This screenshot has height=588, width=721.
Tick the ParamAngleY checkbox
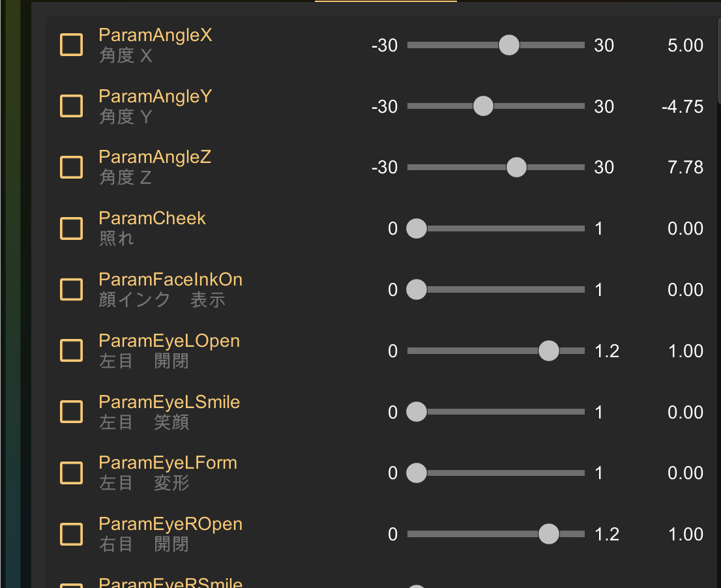(x=72, y=106)
